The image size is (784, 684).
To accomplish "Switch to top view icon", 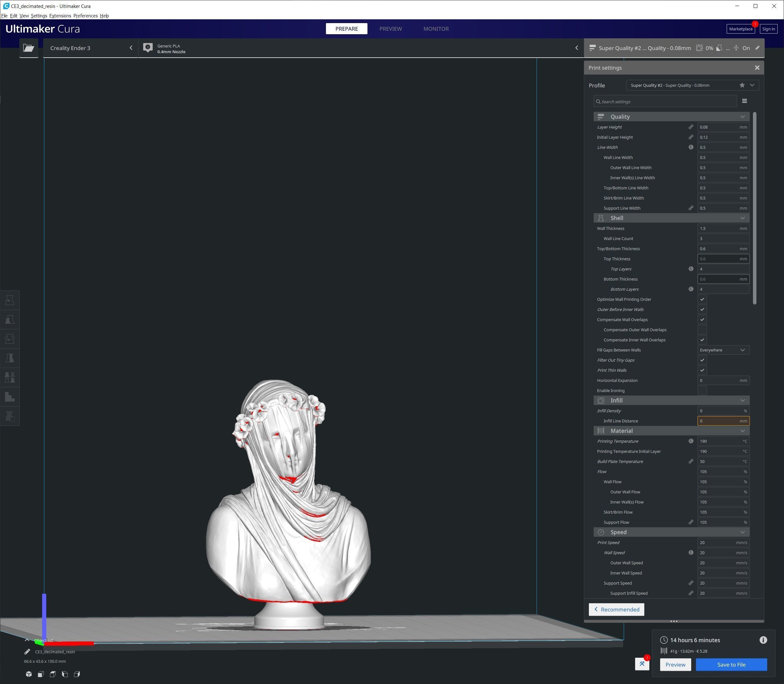I will pyautogui.click(x=53, y=674).
